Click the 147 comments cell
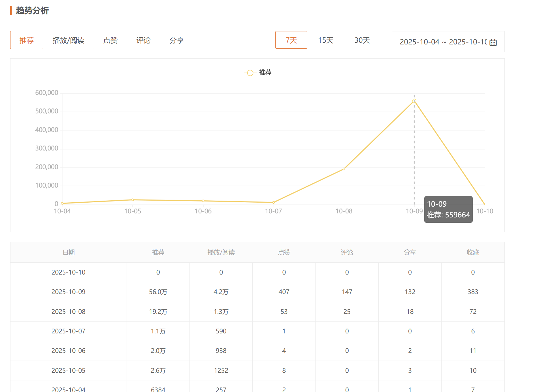The width and height of the screenshot is (539, 392). 347,292
